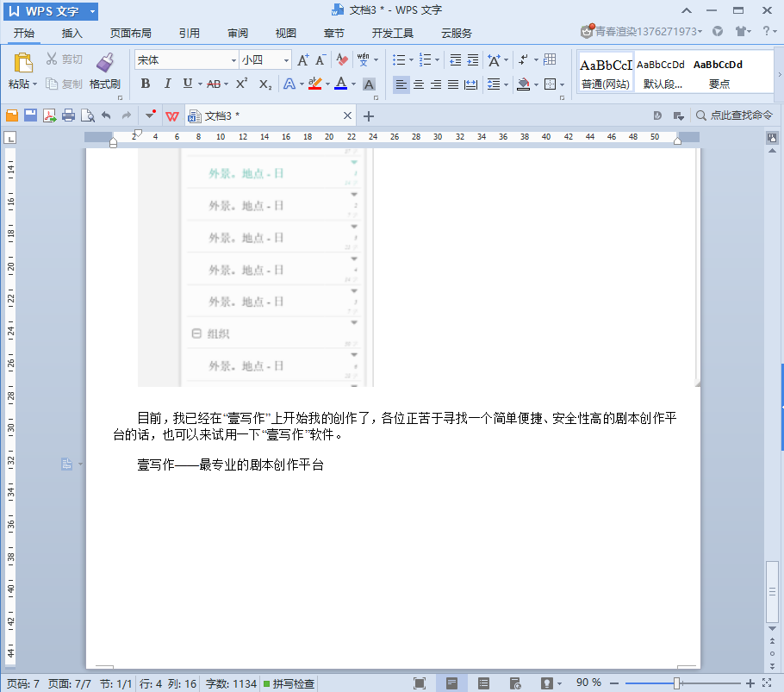Screen dimensions: 784x692
Task: Apply subscript X₂ formatting
Action: (x=265, y=84)
